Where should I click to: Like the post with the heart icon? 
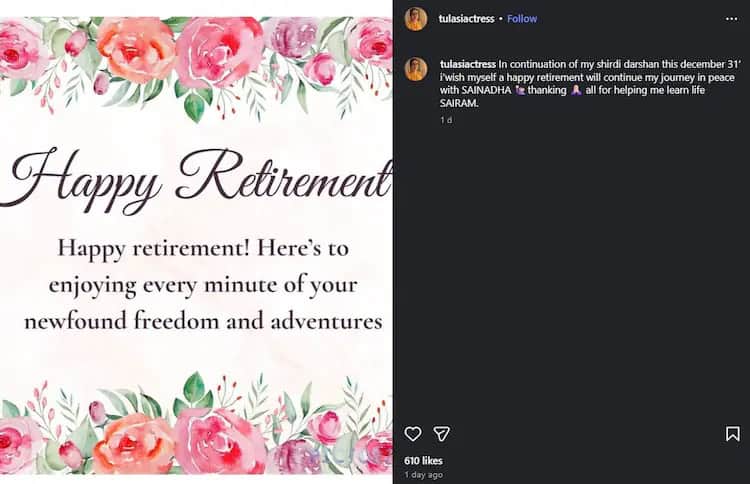(412, 433)
